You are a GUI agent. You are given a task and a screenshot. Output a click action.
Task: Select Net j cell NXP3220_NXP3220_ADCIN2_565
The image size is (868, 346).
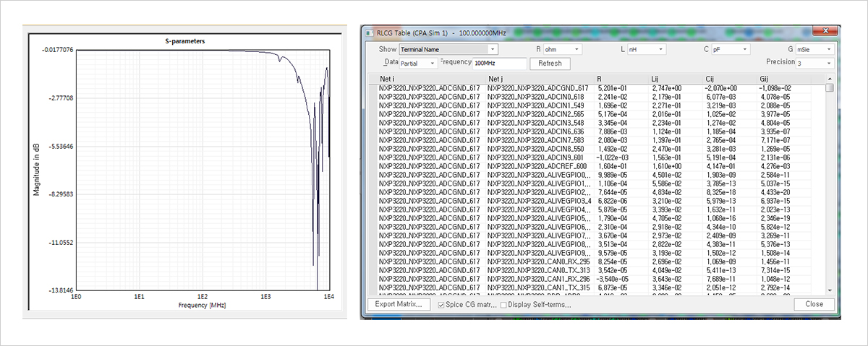[x=535, y=113]
